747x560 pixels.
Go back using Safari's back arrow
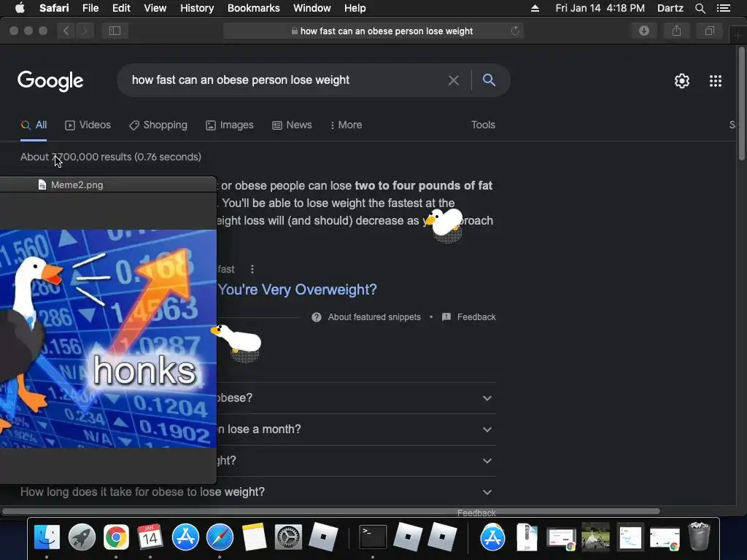pyautogui.click(x=66, y=31)
